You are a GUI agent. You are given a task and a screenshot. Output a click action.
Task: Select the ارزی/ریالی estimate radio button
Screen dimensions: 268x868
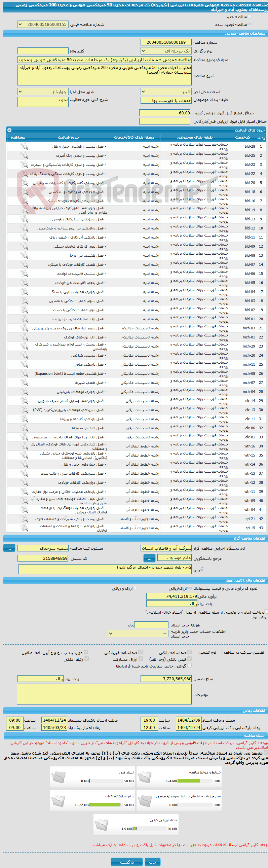[x=190, y=588]
